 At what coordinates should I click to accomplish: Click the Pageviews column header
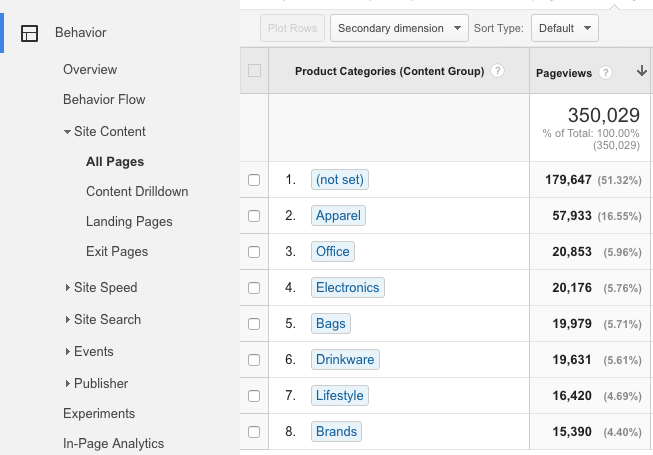pos(563,73)
